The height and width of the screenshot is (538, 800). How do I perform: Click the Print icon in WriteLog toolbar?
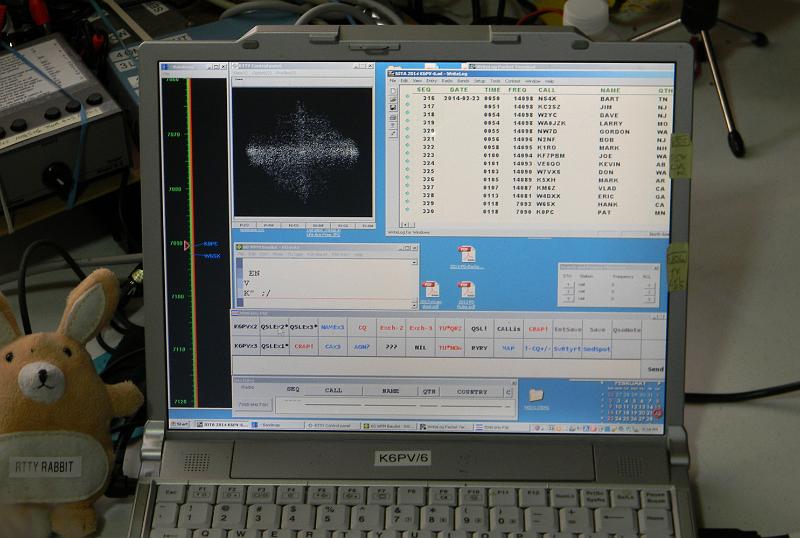click(393, 117)
